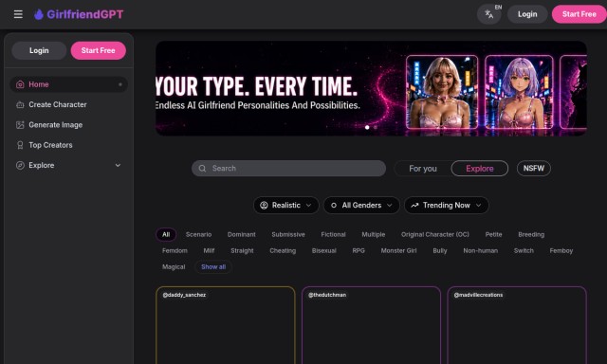
Task: Select the Multiple category tag
Action: click(x=373, y=234)
